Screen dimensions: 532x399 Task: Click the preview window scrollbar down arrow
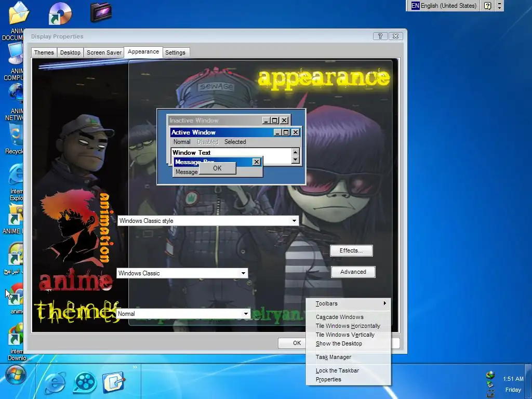[296, 160]
